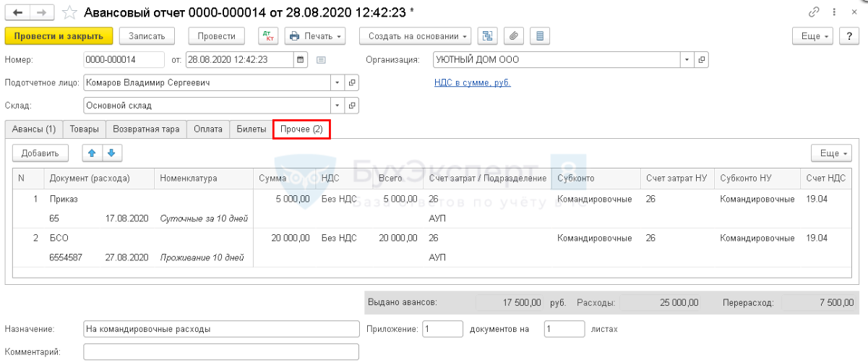Click the document structure icon
Viewport: 868px width, 363px height.
click(x=487, y=36)
